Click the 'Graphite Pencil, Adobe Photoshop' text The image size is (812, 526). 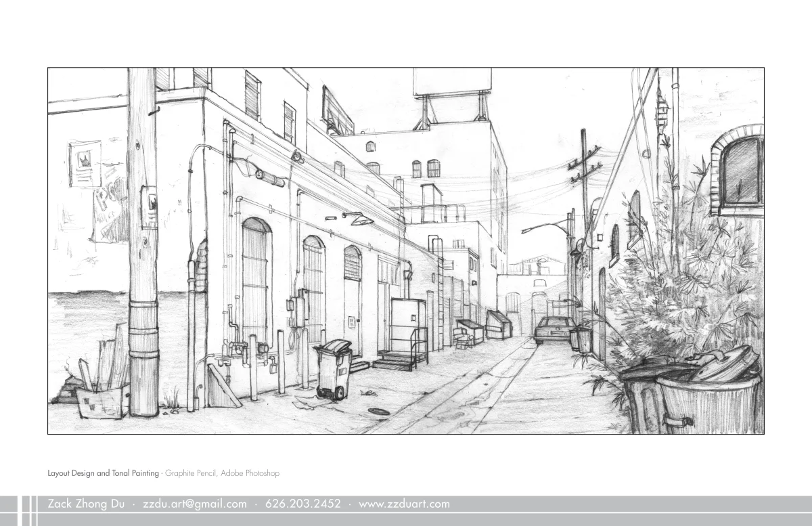pos(222,473)
